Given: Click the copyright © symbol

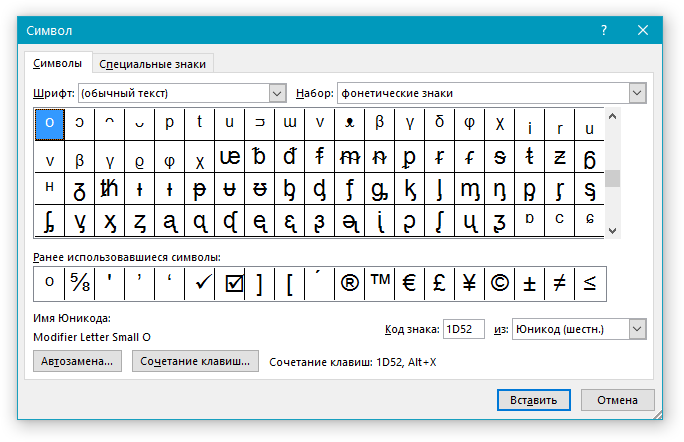Looking at the screenshot, I should pyautogui.click(x=499, y=284).
